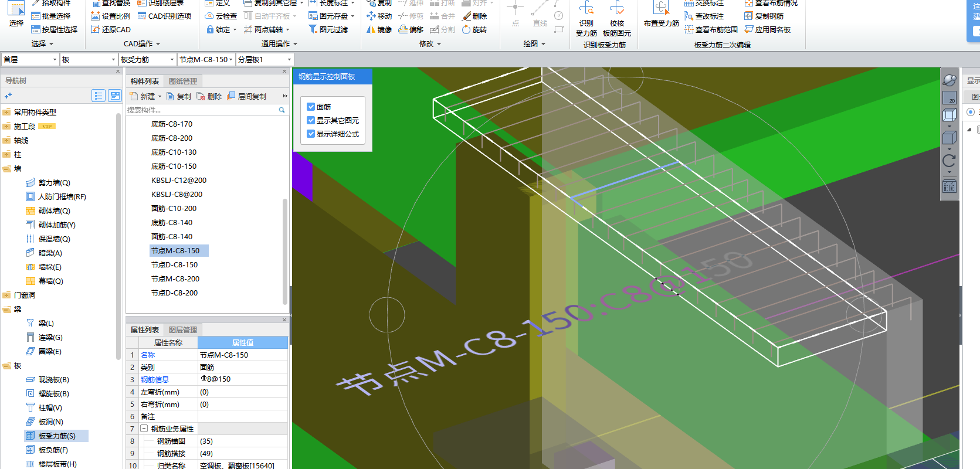980x469 pixels.
Task: Select the radio button in right panel
Action: tap(971, 112)
